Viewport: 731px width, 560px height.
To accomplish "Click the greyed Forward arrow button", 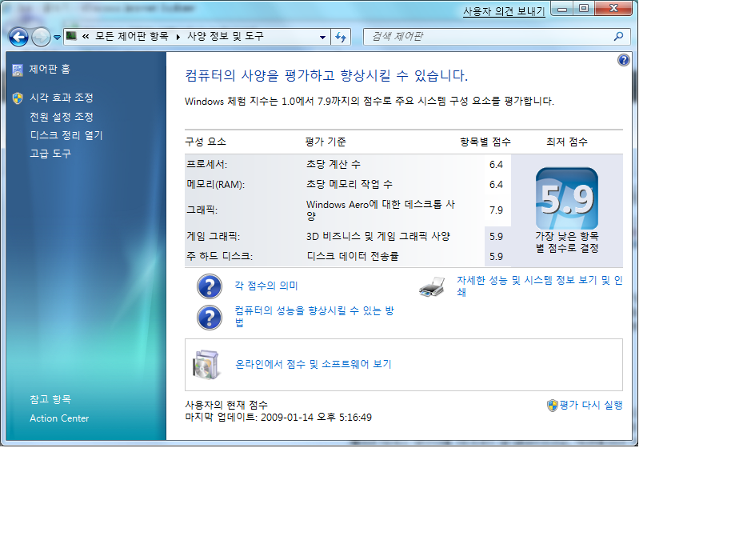I will pos(41,37).
